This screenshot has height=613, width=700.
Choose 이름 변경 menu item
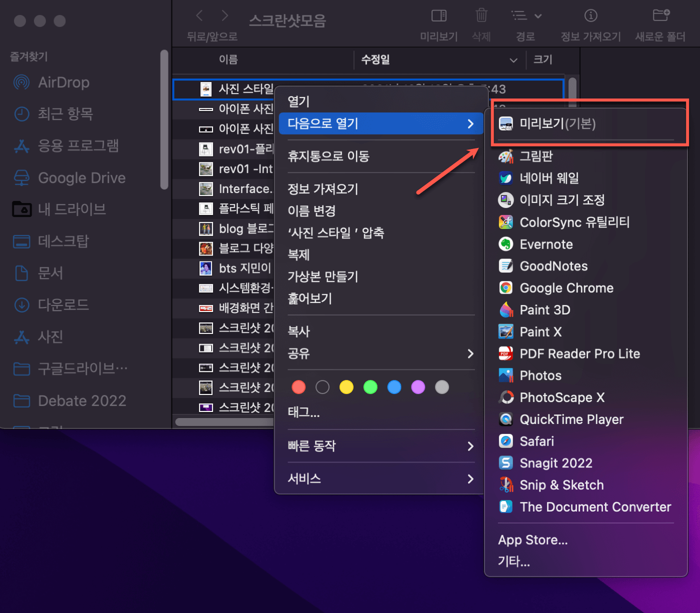(x=381, y=211)
